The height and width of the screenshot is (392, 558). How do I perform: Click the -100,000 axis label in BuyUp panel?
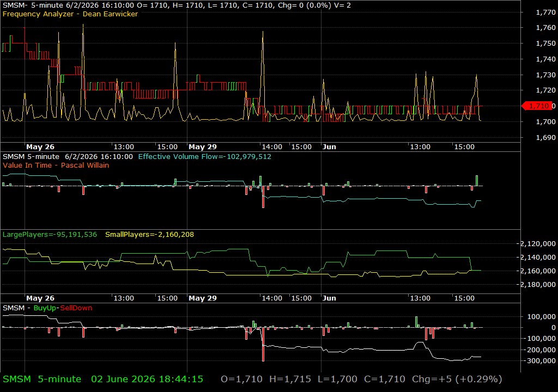[539, 339]
